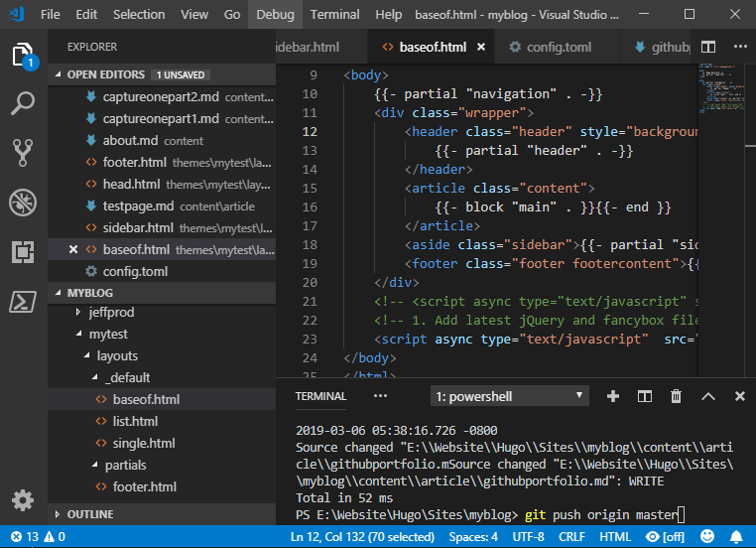This screenshot has height=548, width=756.
Task: Open the Help menu
Action: tap(389, 15)
